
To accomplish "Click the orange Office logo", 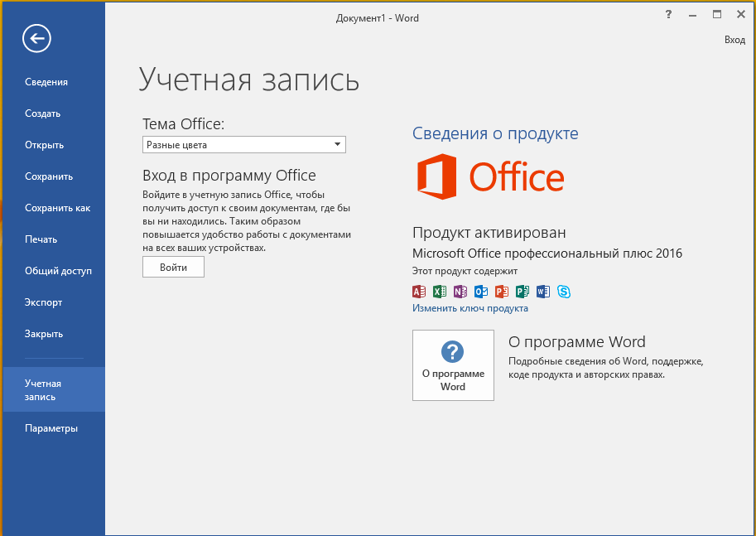I will 490,176.
